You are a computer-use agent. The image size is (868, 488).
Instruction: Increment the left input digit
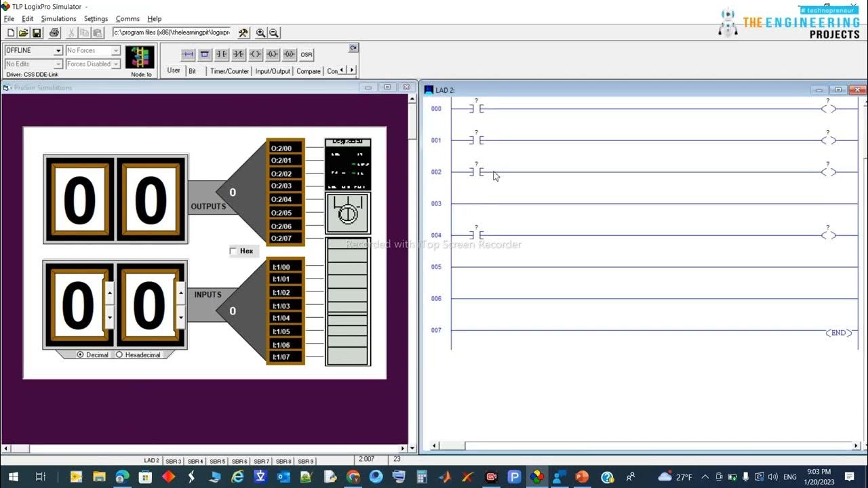[x=110, y=293]
